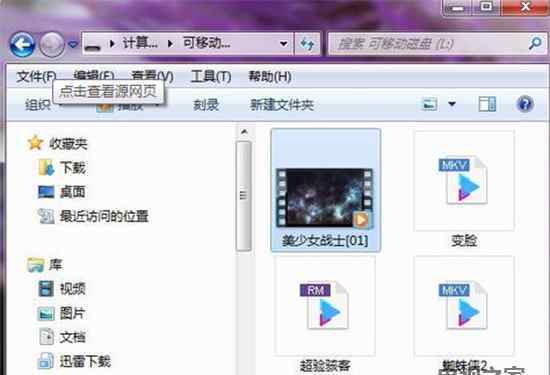Click the change view icon
This screenshot has width=550, height=375.
tap(429, 104)
